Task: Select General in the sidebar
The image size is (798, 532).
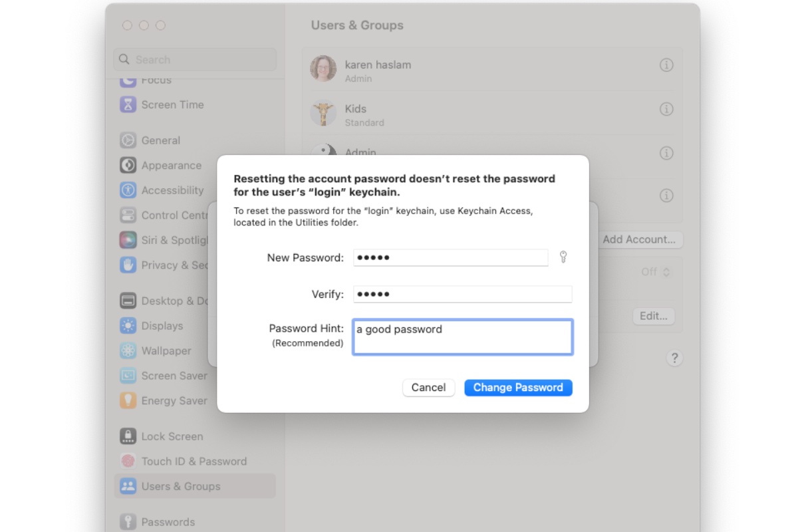Action: pos(160,140)
